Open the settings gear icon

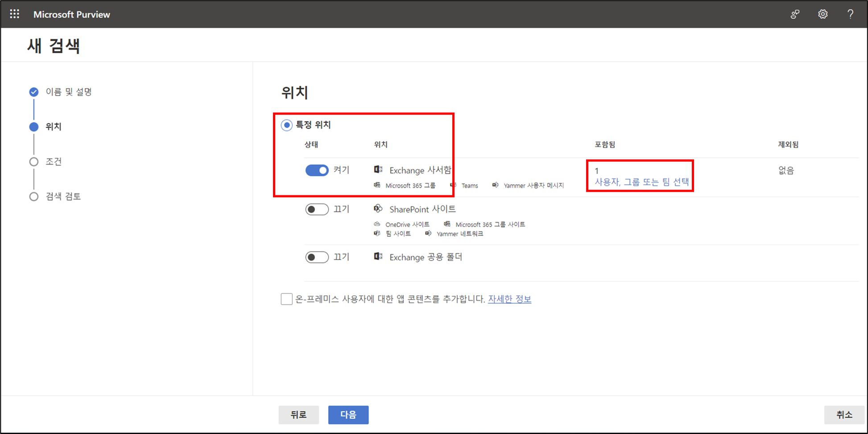823,14
